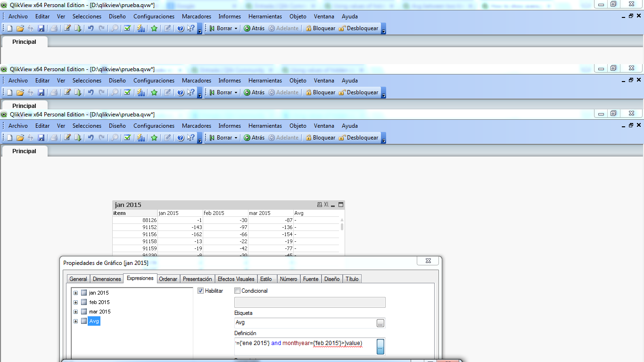Switch to the Número tab
The image size is (644, 362).
(289, 279)
